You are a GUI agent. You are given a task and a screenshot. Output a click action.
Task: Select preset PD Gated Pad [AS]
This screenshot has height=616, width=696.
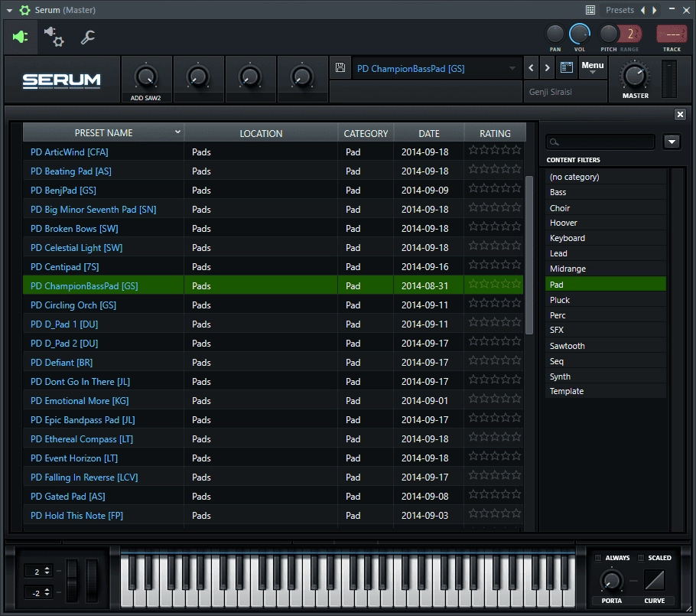pyautogui.click(x=273, y=496)
